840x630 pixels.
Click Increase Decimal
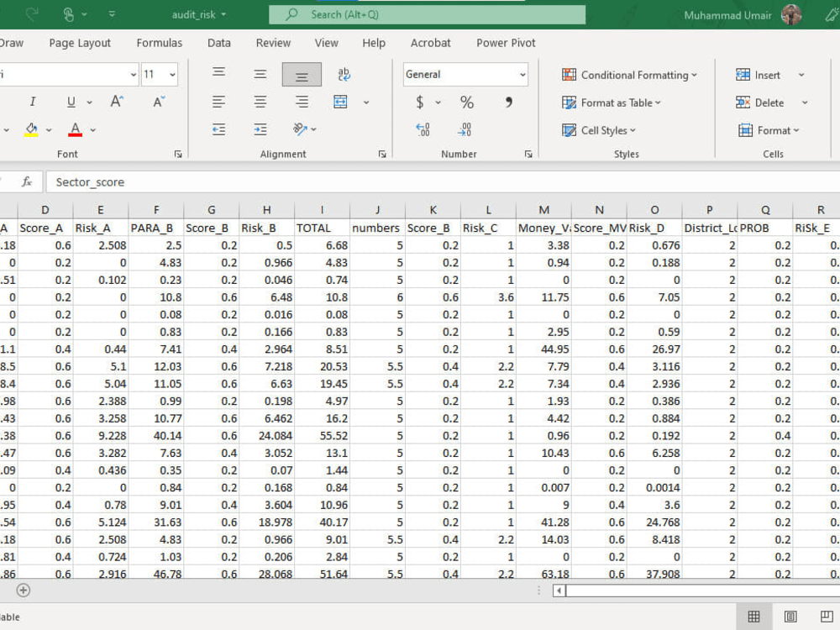[x=423, y=130]
